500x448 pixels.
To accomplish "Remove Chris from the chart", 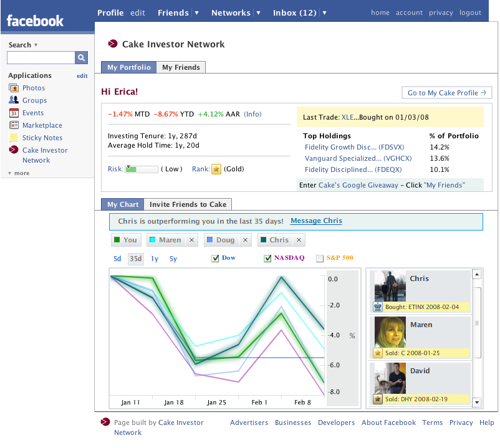I will point(299,240).
